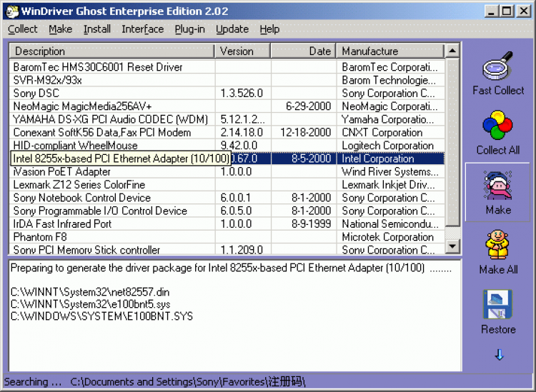The image size is (536, 392).
Task: Click National Semiconductor manufacturer cell
Action: tap(390, 223)
